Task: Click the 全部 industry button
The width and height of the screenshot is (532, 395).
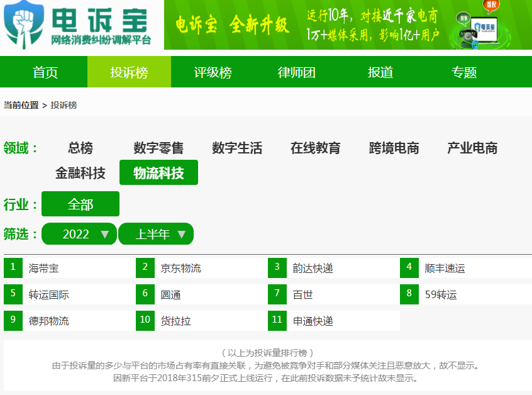Action: point(80,204)
